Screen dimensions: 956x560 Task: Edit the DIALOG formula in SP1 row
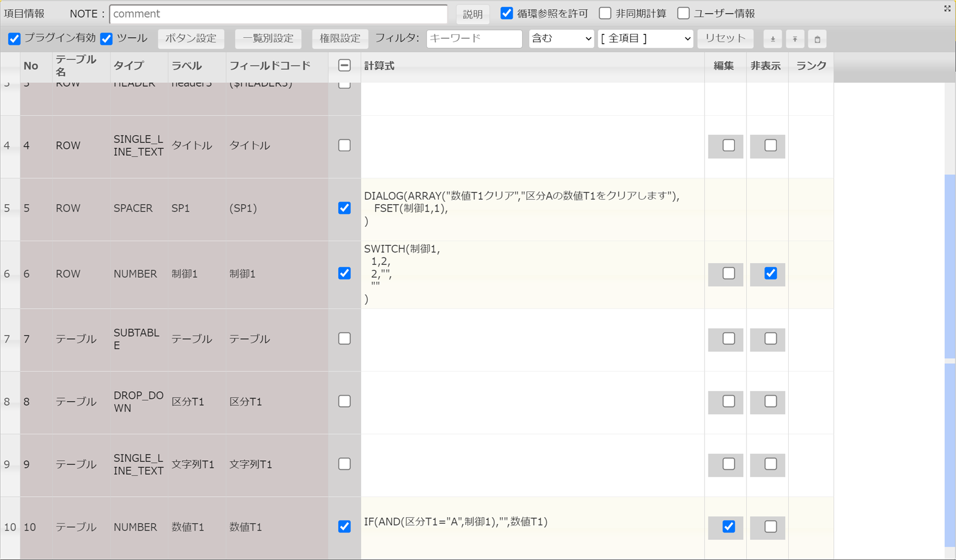tap(532, 209)
